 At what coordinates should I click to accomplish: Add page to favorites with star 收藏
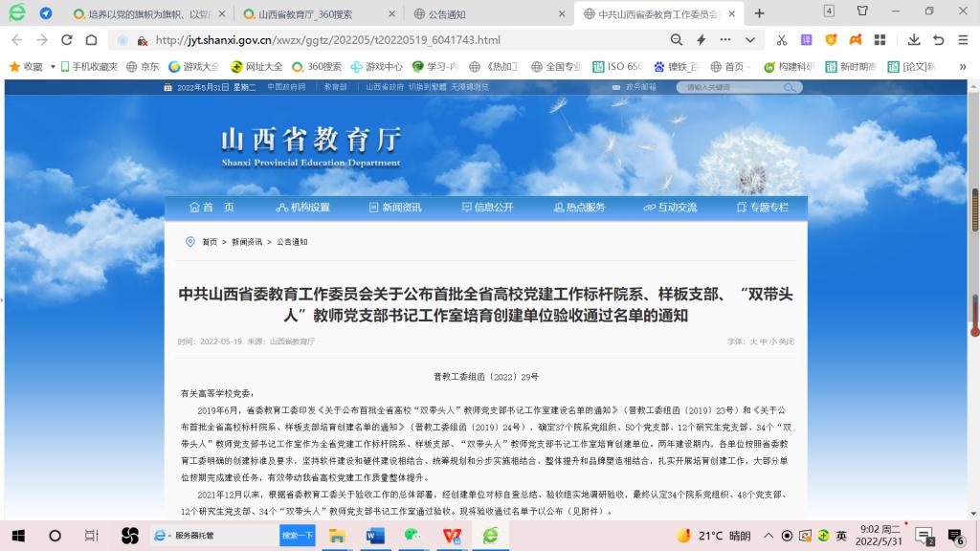tap(26, 67)
